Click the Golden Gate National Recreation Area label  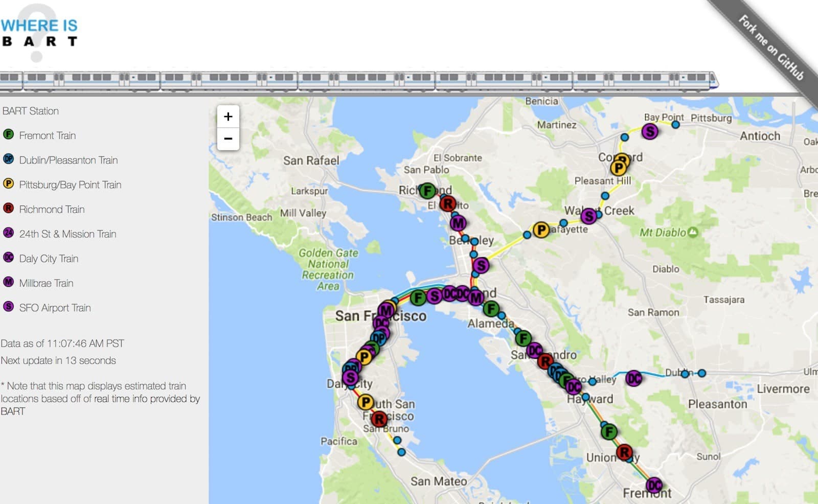click(328, 269)
